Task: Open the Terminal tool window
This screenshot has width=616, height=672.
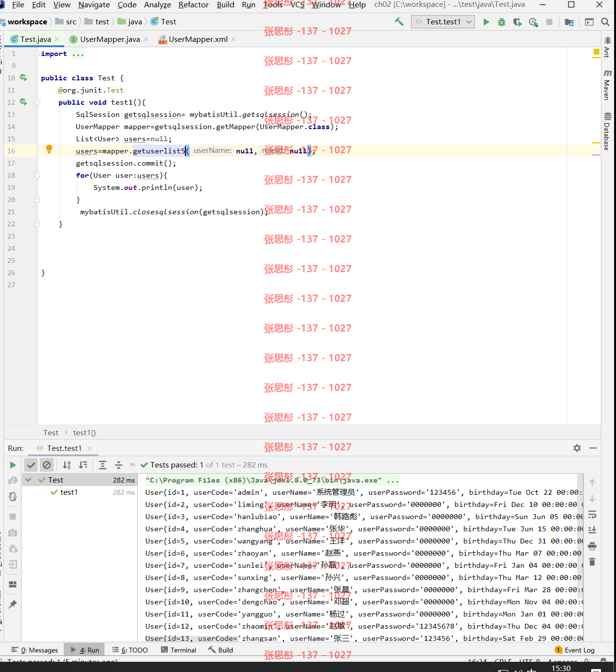Action: tap(179, 650)
